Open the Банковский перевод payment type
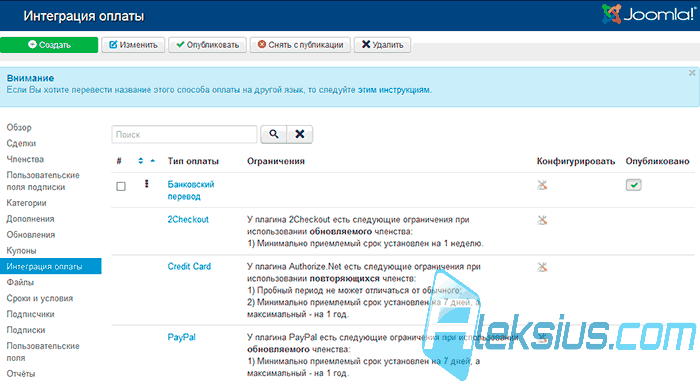 pos(191,190)
